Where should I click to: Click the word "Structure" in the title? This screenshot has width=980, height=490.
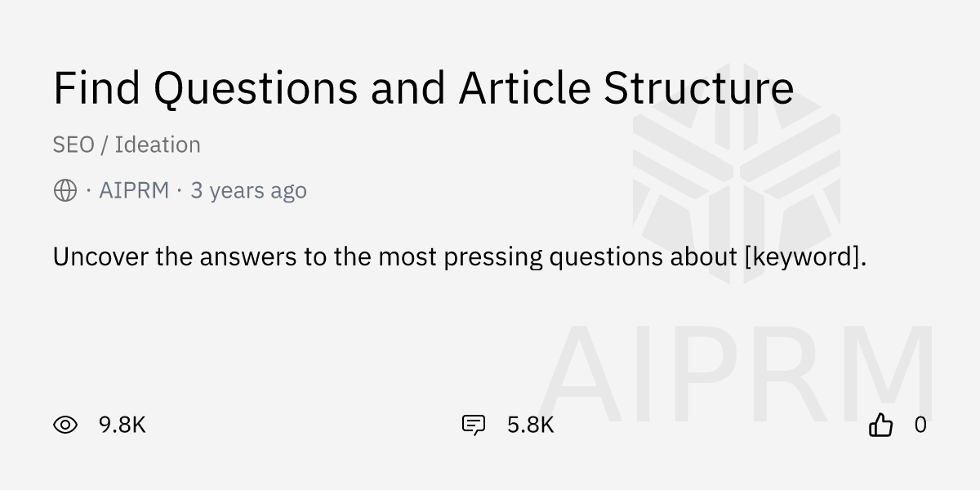pos(698,88)
